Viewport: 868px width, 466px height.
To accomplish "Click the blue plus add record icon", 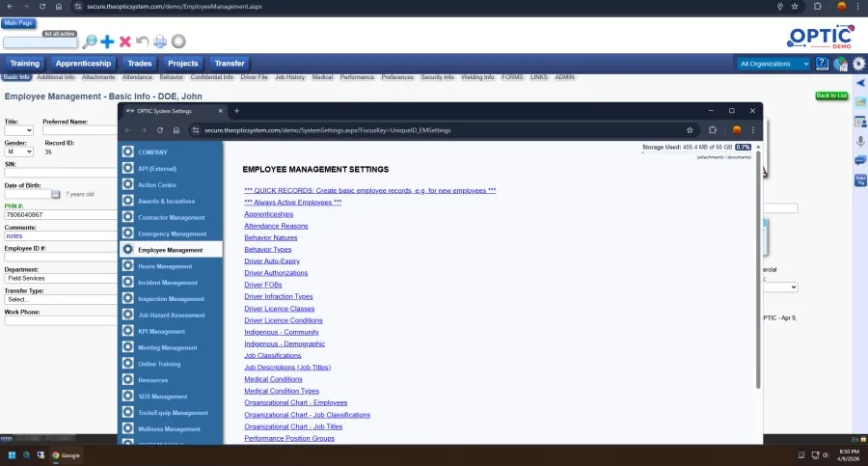I will click(x=107, y=41).
